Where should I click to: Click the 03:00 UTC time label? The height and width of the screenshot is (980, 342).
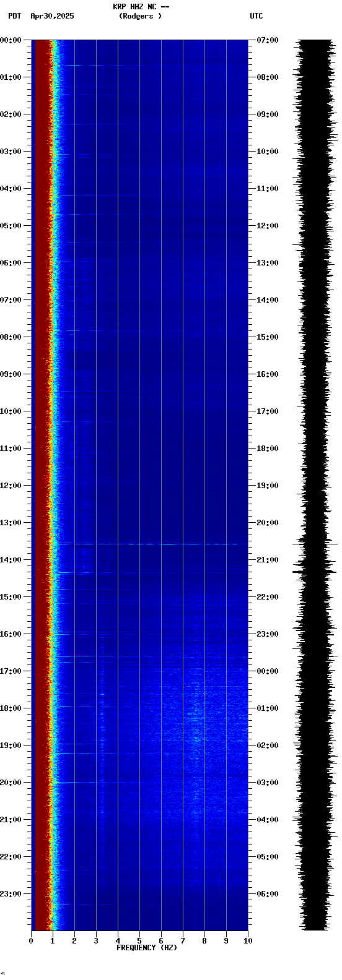(x=267, y=783)
